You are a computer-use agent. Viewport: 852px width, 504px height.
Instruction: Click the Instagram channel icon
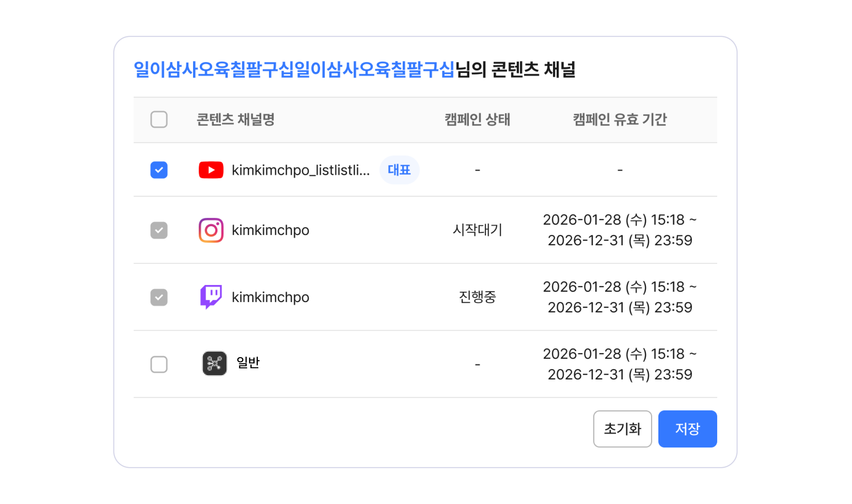[x=211, y=230]
